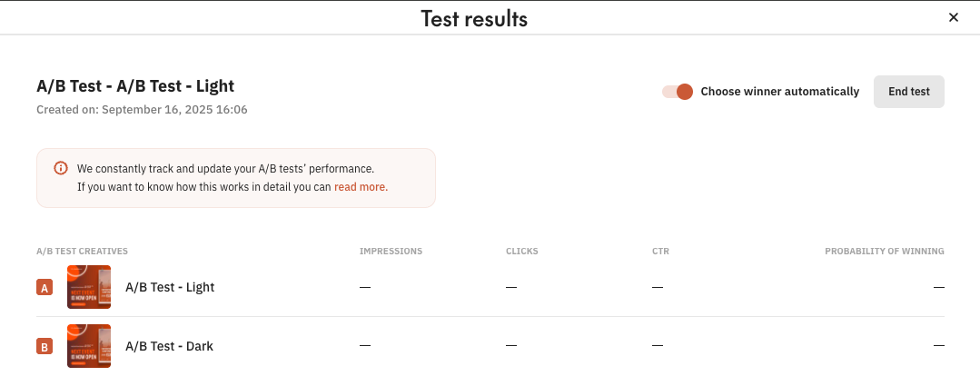Open the A/B Test - Light creative thumbnail
Viewport: 980px width, 386px height.
pyautogui.click(x=89, y=287)
